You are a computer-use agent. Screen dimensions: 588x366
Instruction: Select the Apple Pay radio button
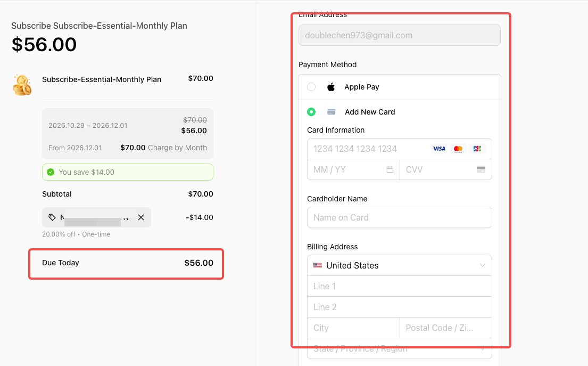[311, 87]
